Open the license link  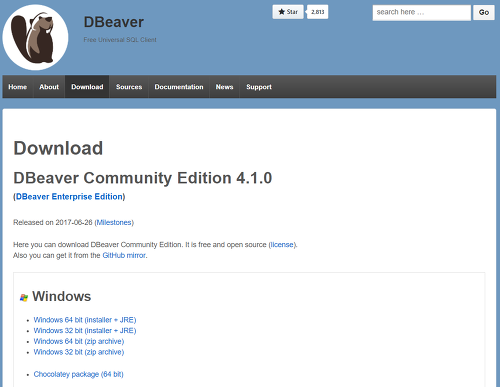click(x=282, y=245)
